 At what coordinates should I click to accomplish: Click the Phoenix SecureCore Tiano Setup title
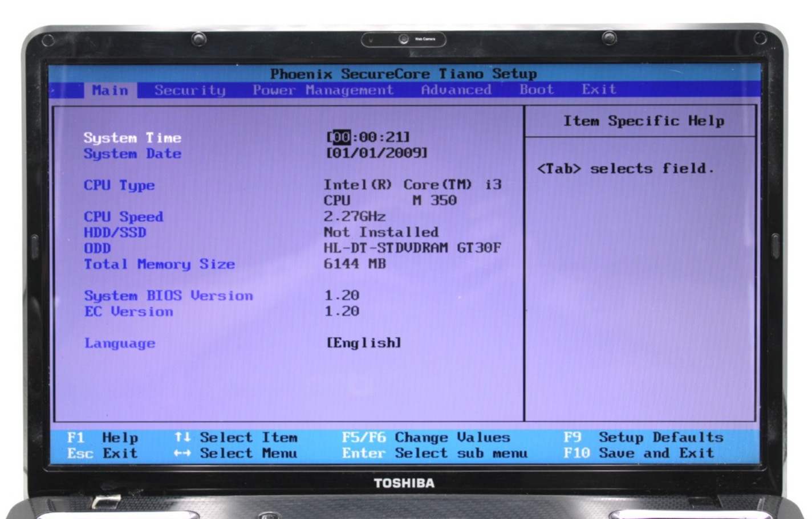pos(404,74)
